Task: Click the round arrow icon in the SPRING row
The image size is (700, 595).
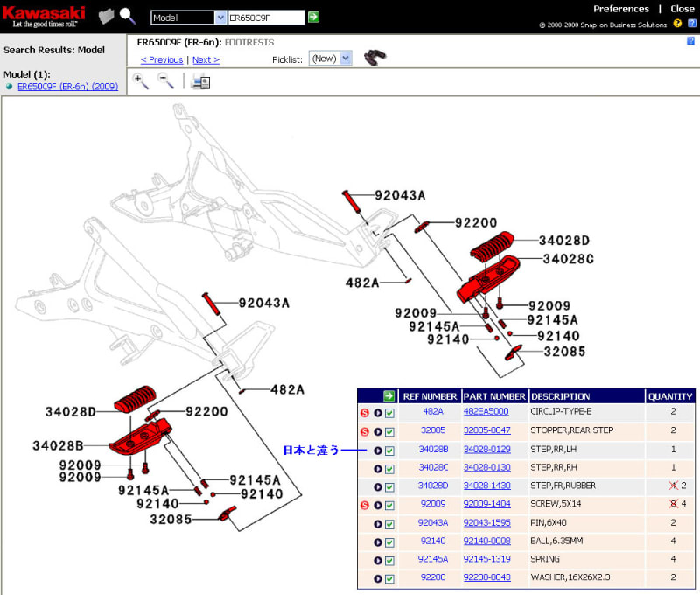Action: pos(378,561)
